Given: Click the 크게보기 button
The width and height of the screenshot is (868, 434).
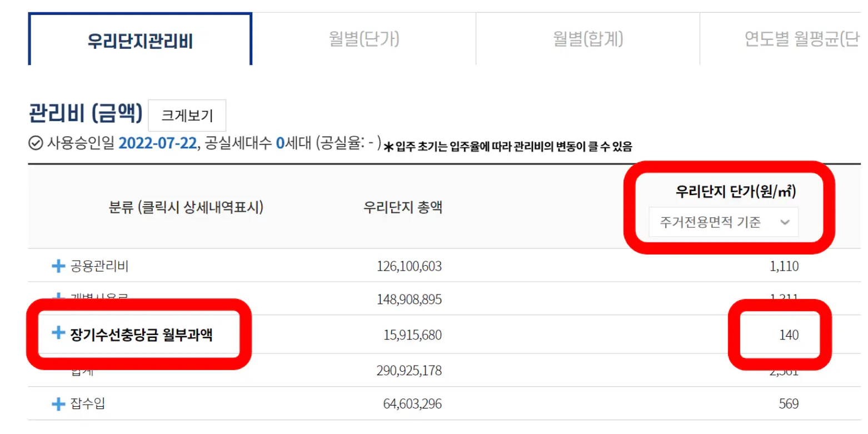Looking at the screenshot, I should coord(187,115).
